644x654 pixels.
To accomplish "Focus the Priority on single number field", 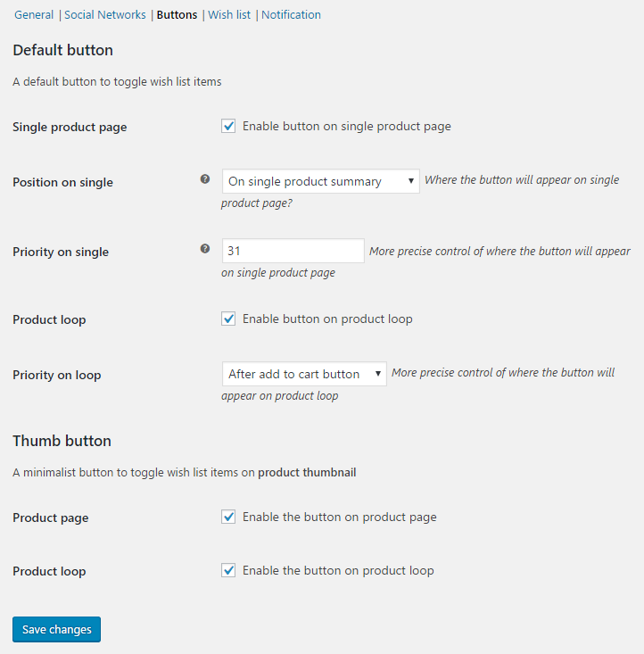I will click(x=293, y=251).
